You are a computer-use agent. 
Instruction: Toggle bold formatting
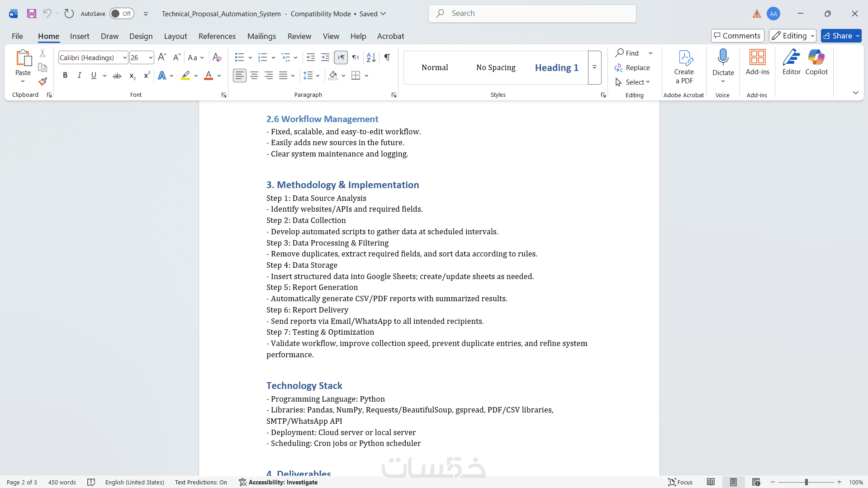[65, 76]
